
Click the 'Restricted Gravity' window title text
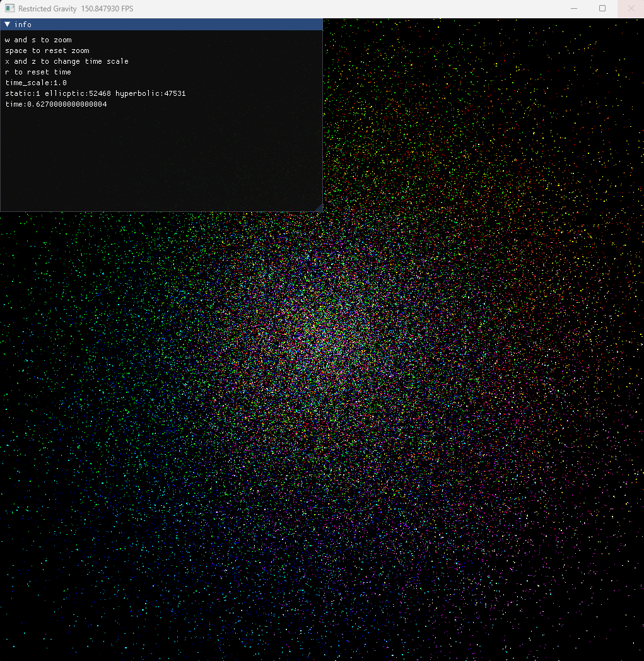pyautogui.click(x=48, y=8)
